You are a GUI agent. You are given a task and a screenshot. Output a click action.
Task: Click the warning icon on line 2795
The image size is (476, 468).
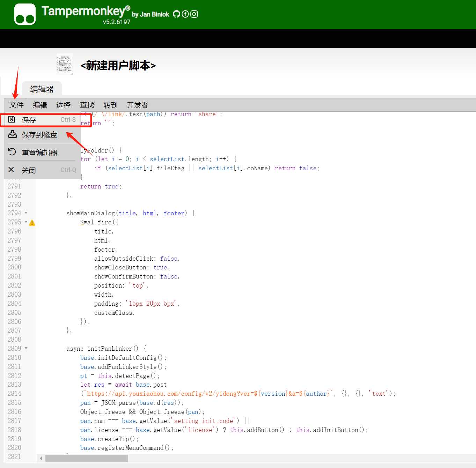tap(32, 223)
